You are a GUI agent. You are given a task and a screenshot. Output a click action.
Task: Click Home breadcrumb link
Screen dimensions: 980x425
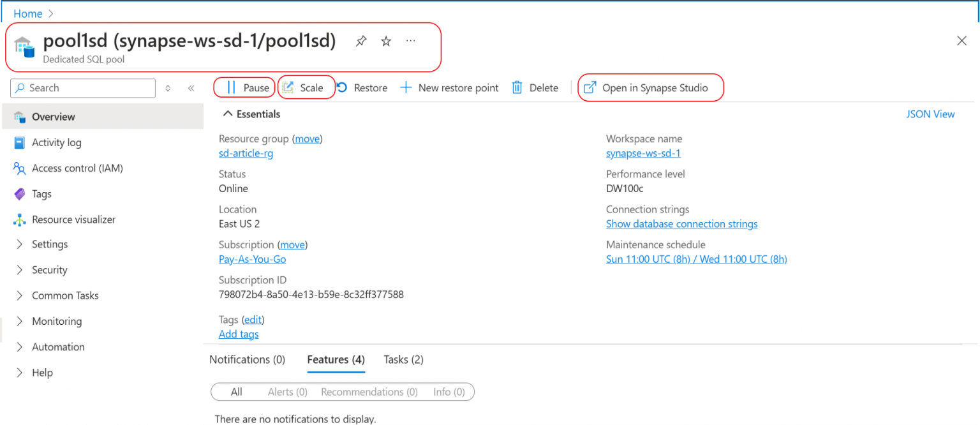point(28,13)
